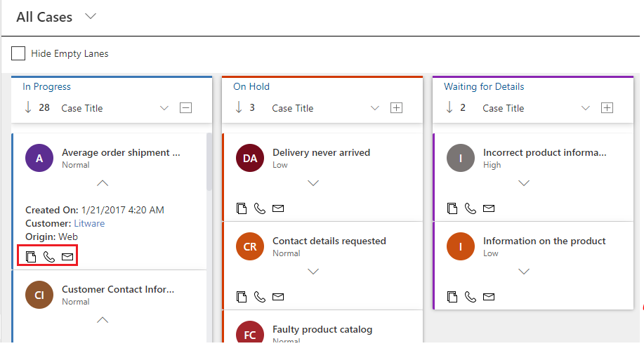Click the FC avatar on Faulty product catalog
This screenshot has width=644, height=346.
[x=250, y=334]
